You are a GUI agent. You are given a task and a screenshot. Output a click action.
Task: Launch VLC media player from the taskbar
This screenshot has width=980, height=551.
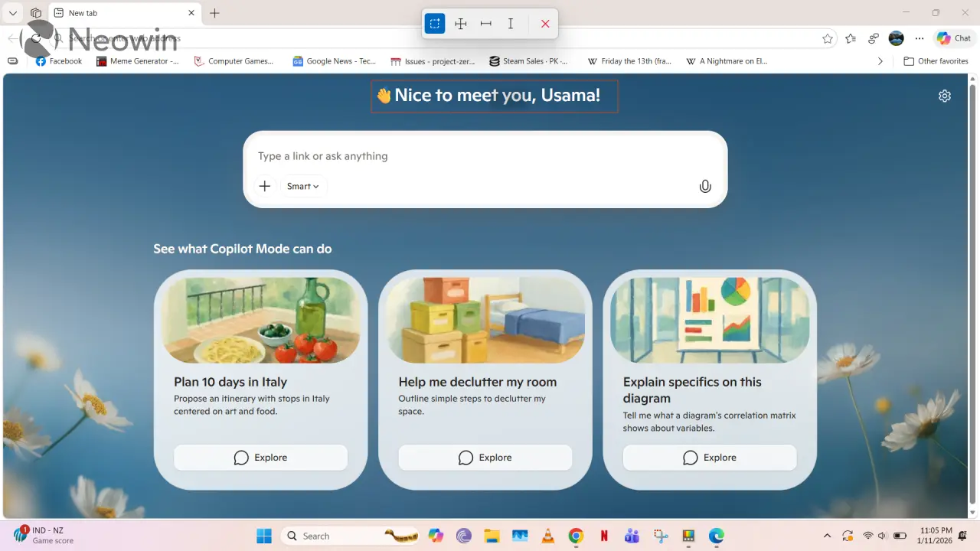(547, 536)
